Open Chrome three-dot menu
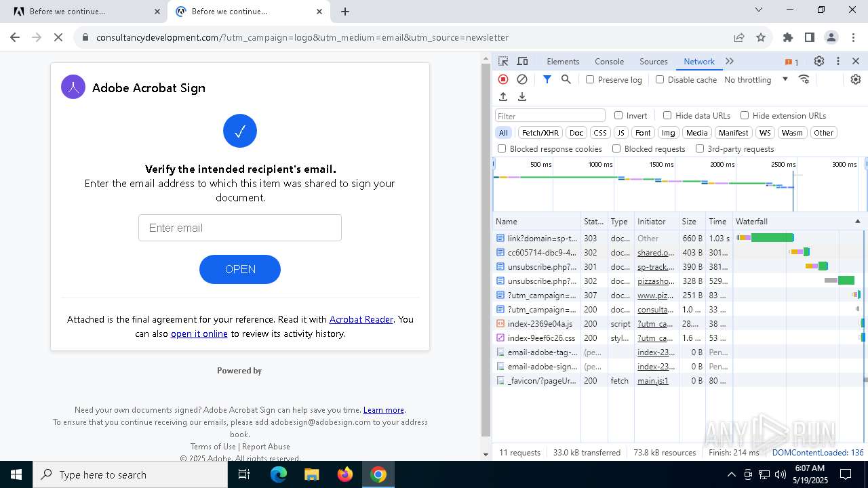Image resolution: width=868 pixels, height=488 pixels. click(x=852, y=37)
